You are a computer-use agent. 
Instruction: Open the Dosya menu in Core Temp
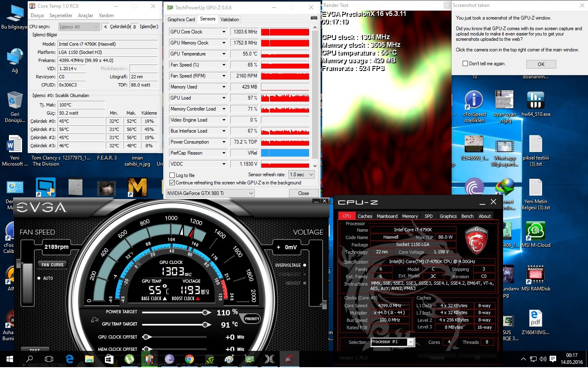37,16
